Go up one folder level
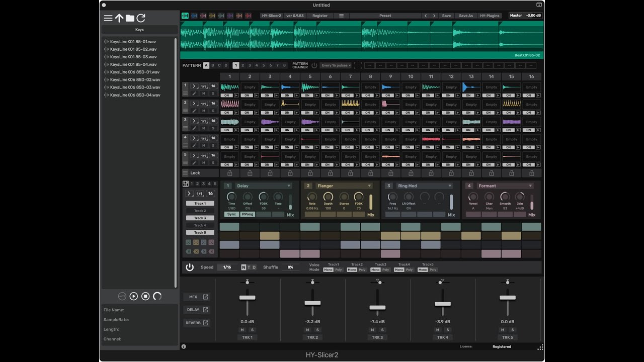The image size is (644, 362). pos(119,18)
